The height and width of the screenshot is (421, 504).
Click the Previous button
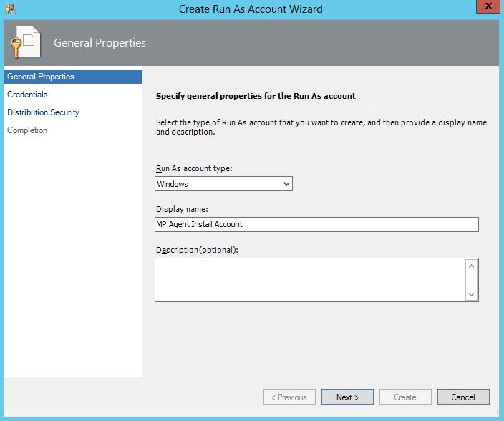(290, 397)
